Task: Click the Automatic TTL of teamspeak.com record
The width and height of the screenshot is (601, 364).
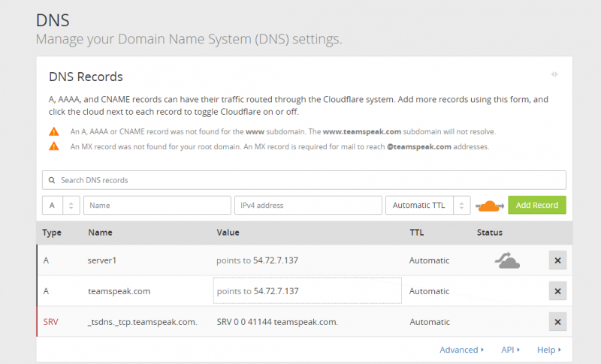Action: click(x=429, y=291)
